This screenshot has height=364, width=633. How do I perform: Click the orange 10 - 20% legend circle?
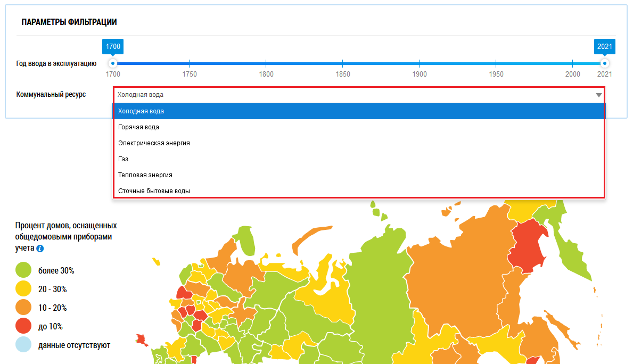(x=23, y=308)
